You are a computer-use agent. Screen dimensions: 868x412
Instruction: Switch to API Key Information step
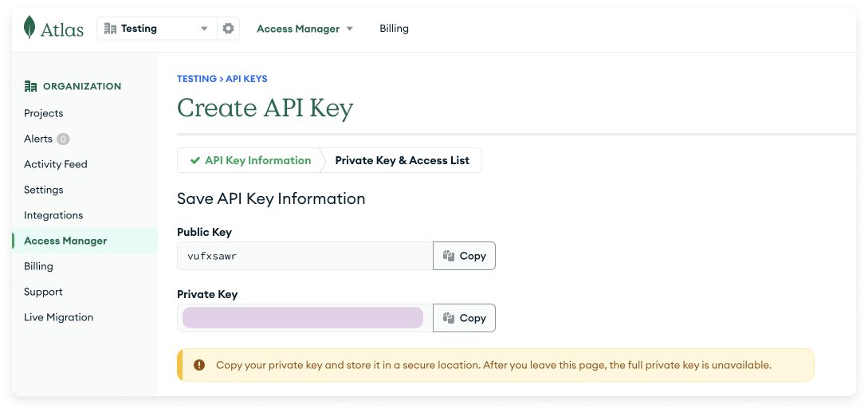click(249, 161)
